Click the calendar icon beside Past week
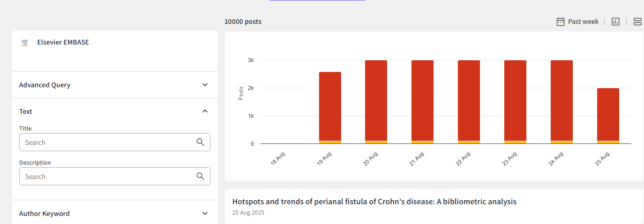The image size is (644, 224). tap(560, 22)
